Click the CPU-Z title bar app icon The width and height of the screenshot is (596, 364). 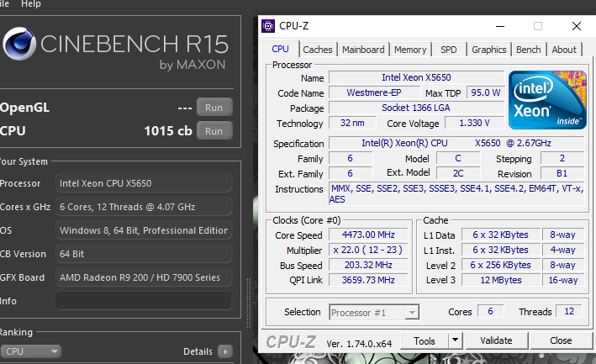click(268, 26)
